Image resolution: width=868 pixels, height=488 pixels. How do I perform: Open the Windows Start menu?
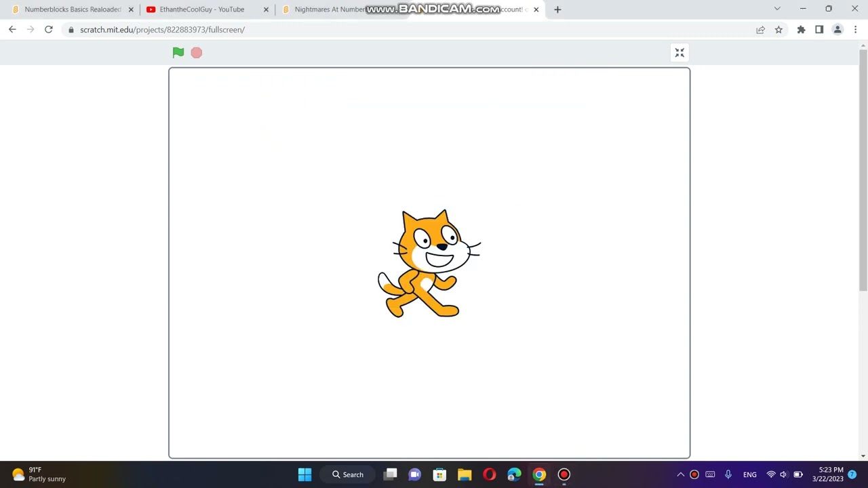(x=304, y=474)
